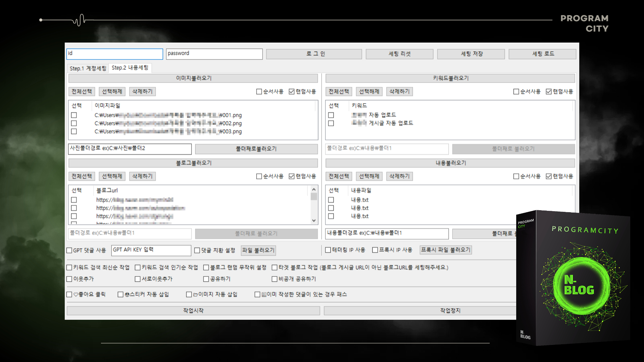The height and width of the screenshot is (362, 644).
Task: Click 전체선택 in blog section
Action: 82,176
